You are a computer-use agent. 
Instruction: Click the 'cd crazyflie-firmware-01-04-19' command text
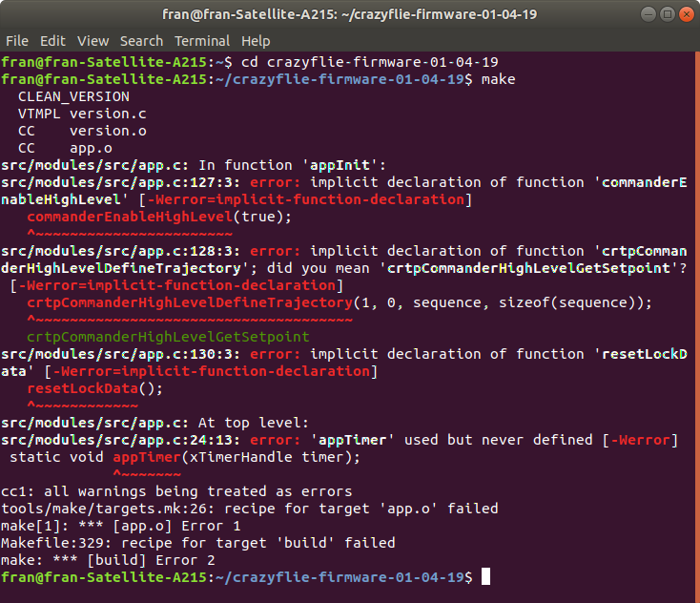tap(372, 61)
